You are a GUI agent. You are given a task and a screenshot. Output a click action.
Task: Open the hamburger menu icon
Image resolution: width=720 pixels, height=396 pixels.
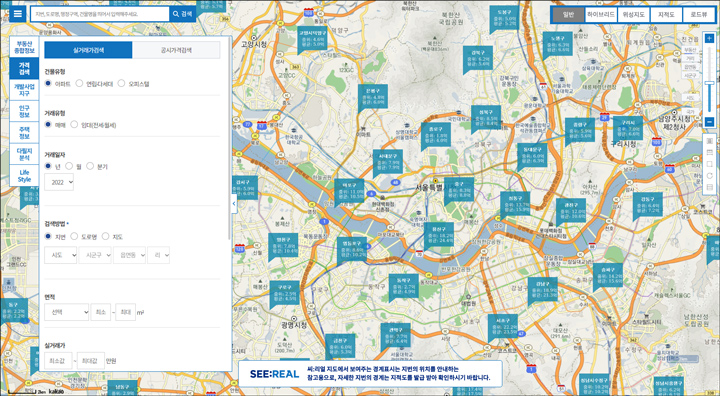click(x=17, y=14)
